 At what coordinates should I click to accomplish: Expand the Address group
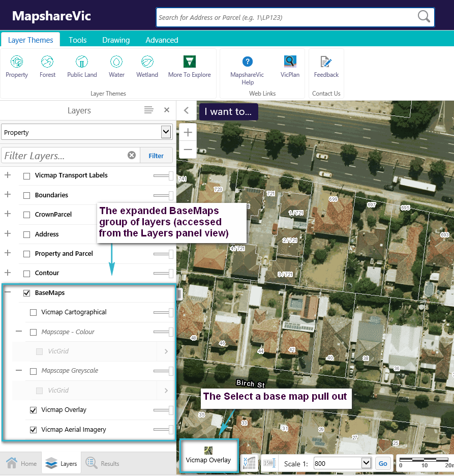pos(8,233)
